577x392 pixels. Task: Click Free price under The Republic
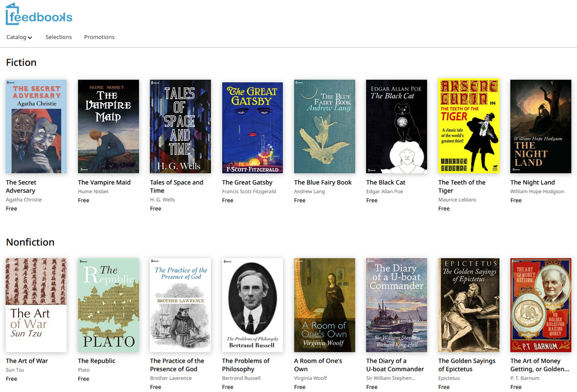[83, 379]
